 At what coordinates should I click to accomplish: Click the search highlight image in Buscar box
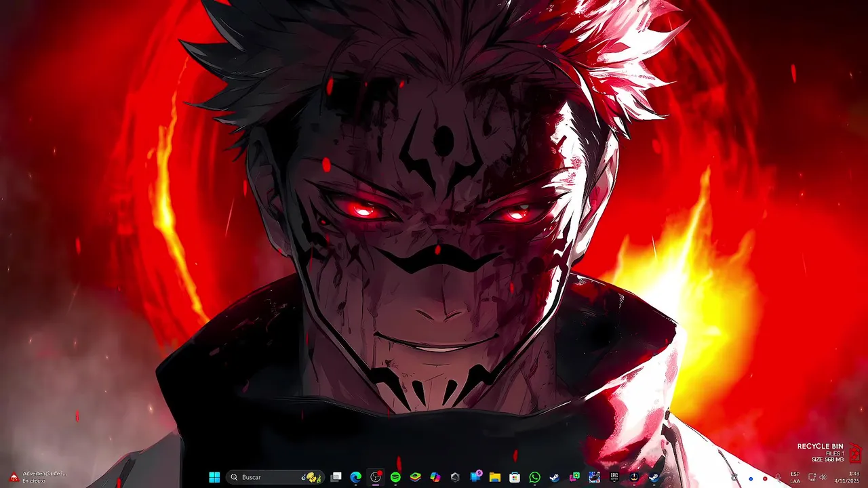pyautogui.click(x=311, y=477)
